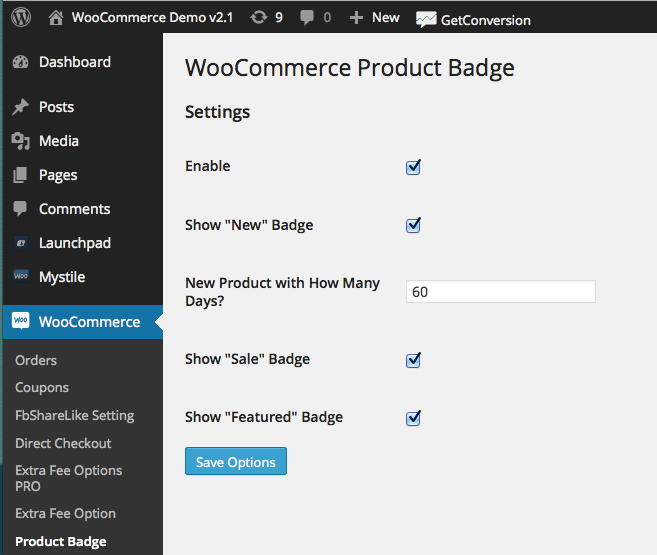Click the Dashboard gauge icon
The width and height of the screenshot is (657, 555).
pyautogui.click(x=21, y=62)
